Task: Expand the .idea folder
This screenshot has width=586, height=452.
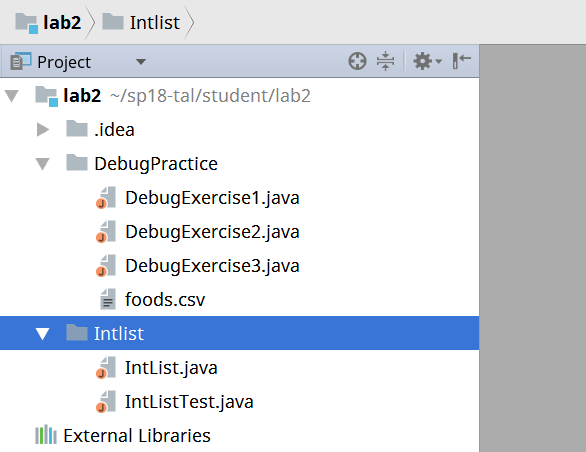Action: [x=43, y=130]
